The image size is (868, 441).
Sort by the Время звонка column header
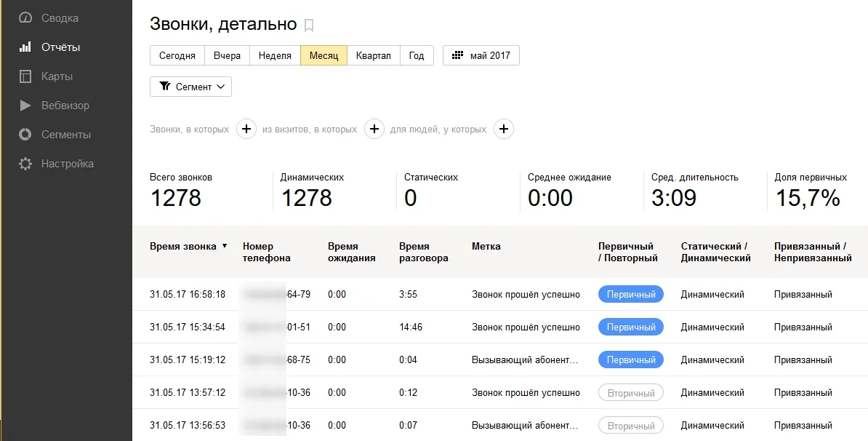[x=182, y=247]
